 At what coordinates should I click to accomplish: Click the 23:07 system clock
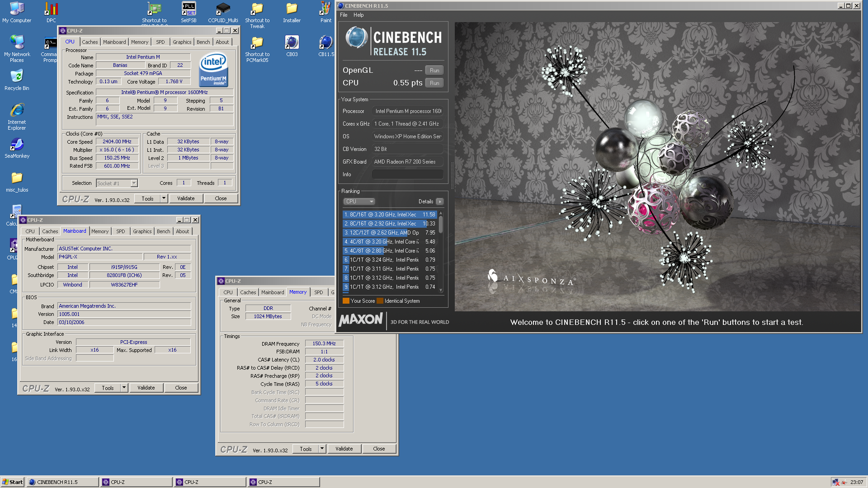(x=857, y=482)
